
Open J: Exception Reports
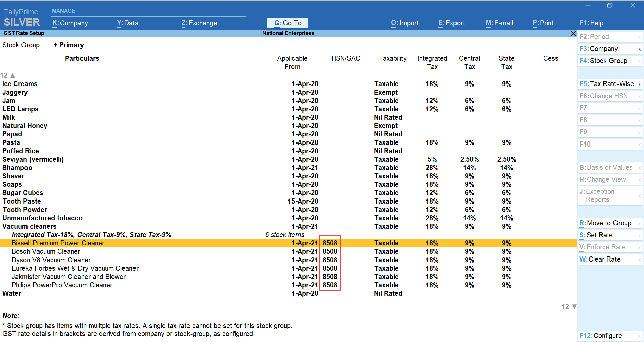click(607, 195)
